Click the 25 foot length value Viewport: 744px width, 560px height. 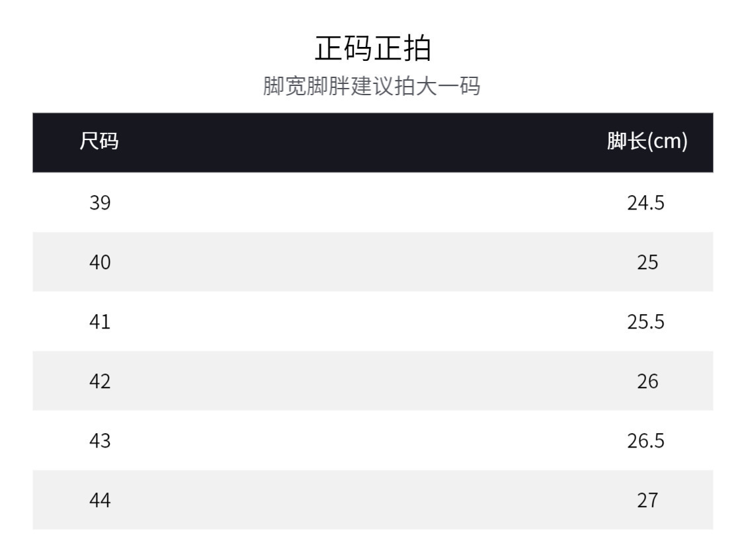(647, 262)
